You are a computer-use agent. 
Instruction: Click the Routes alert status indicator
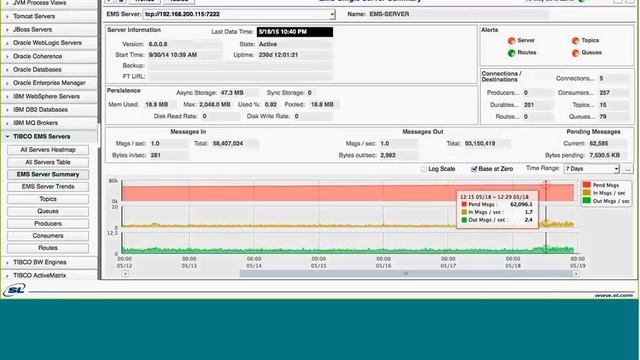[511, 53]
